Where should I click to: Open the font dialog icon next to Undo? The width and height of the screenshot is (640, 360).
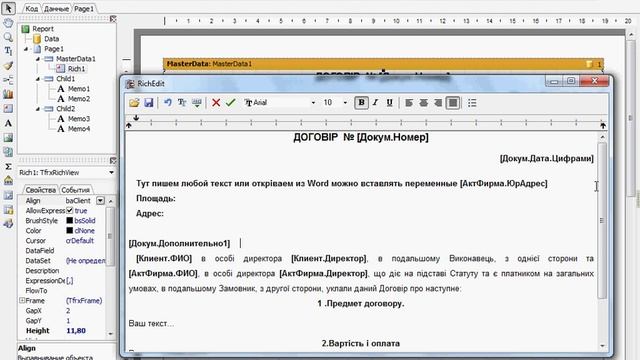coord(182,102)
